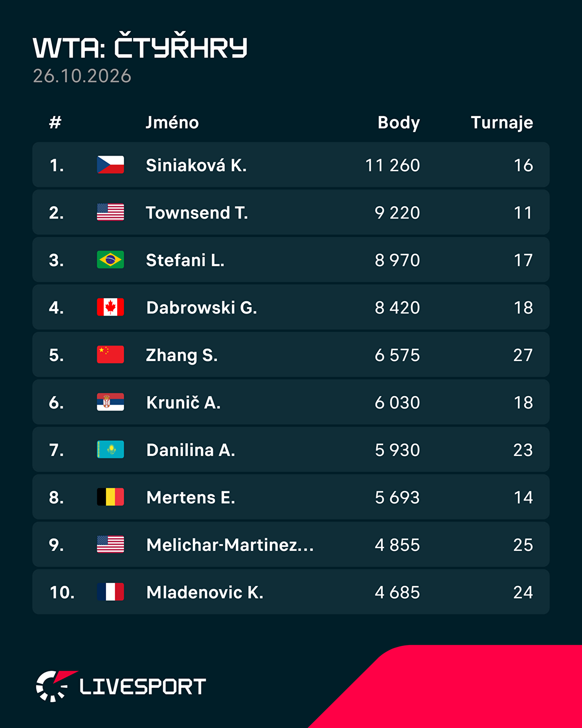The width and height of the screenshot is (582, 728).
Task: Click the Belgian flag next to Mertens E.
Action: point(110,497)
